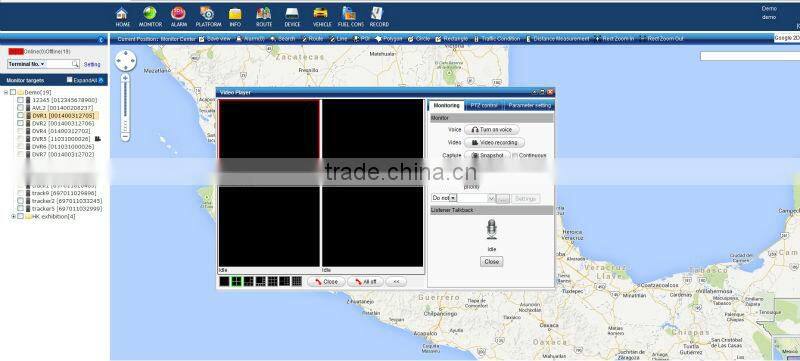Click the map zoom in plus

[x=126, y=78]
